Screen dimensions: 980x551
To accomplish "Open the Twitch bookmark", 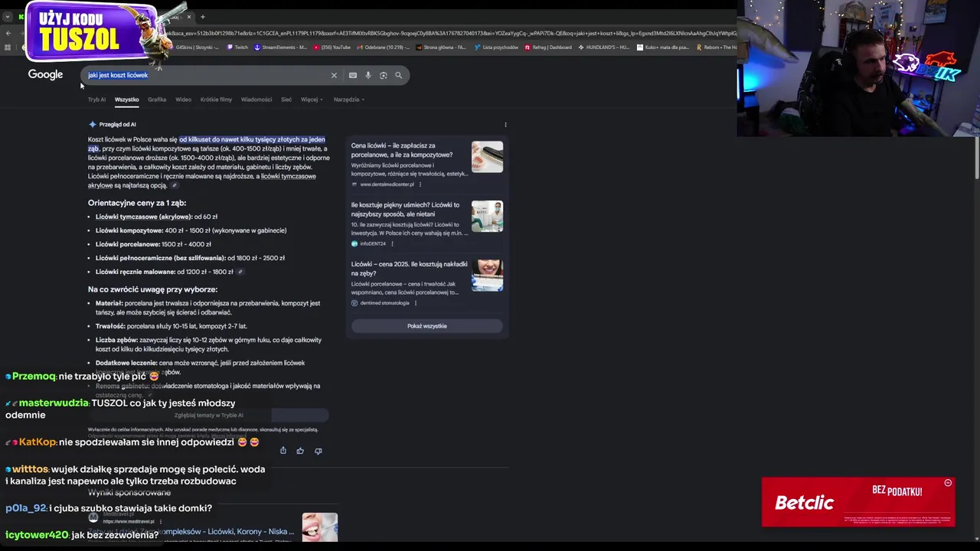I will [x=238, y=47].
